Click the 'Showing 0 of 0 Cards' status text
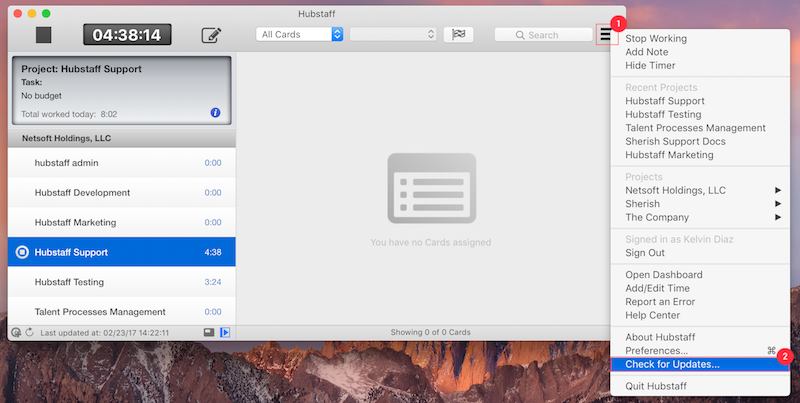This screenshot has height=403, width=800. (431, 332)
